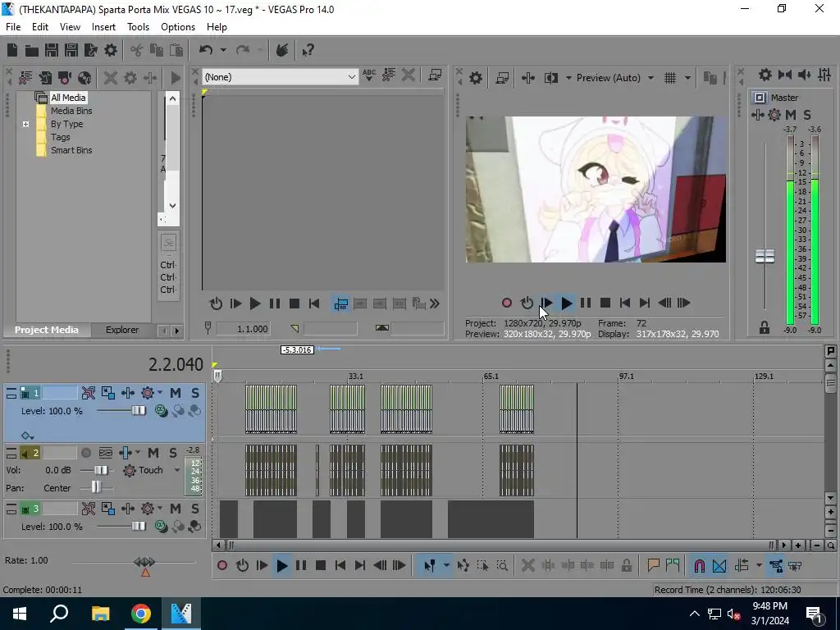
Task: Click Record button in timeline transport
Action: (x=222, y=566)
